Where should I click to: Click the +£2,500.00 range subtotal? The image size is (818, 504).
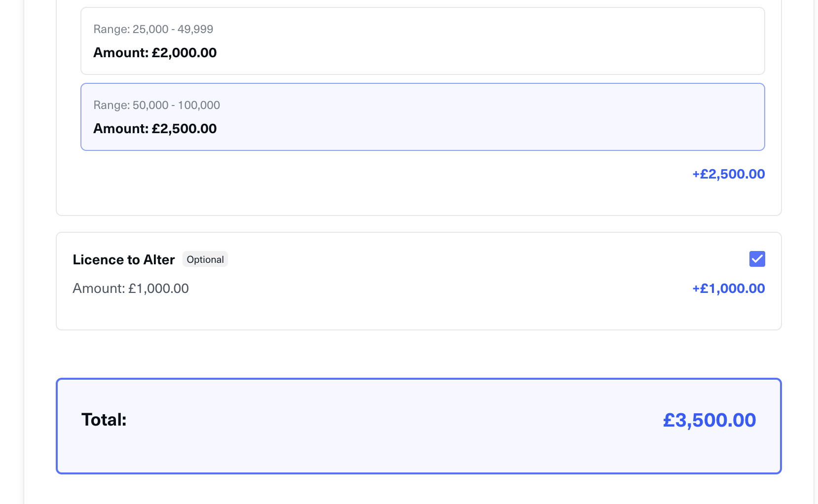pyautogui.click(x=728, y=174)
